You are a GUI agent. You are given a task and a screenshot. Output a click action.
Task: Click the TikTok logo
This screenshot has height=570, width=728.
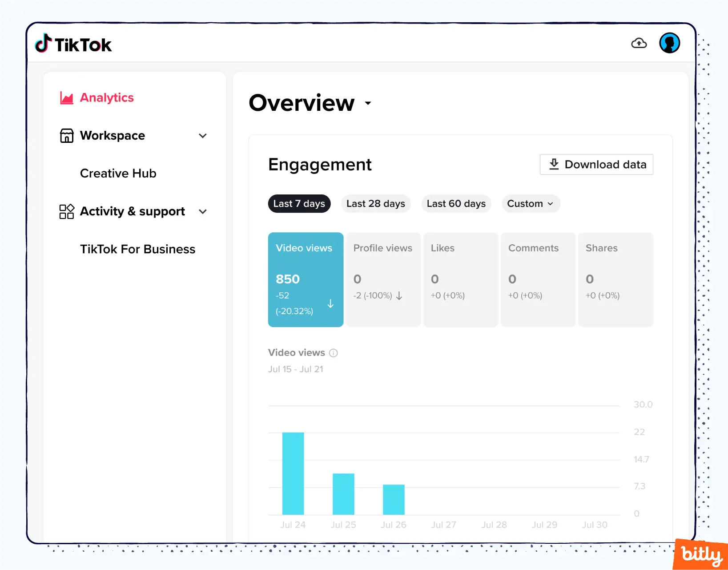(x=72, y=44)
